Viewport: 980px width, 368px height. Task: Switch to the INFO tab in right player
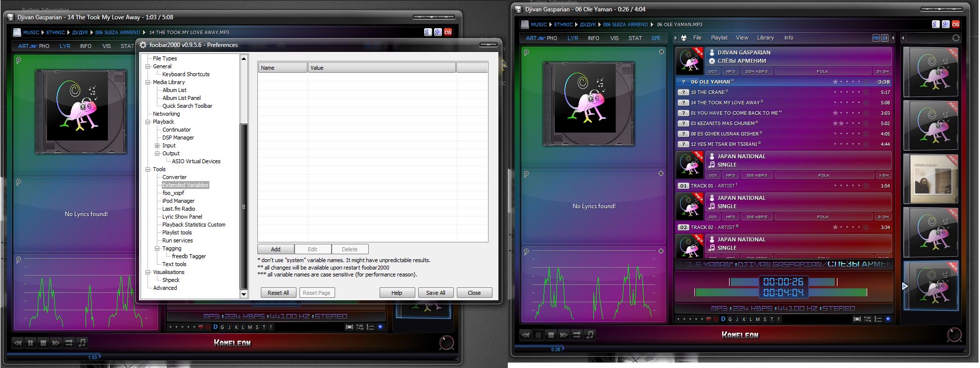click(593, 38)
